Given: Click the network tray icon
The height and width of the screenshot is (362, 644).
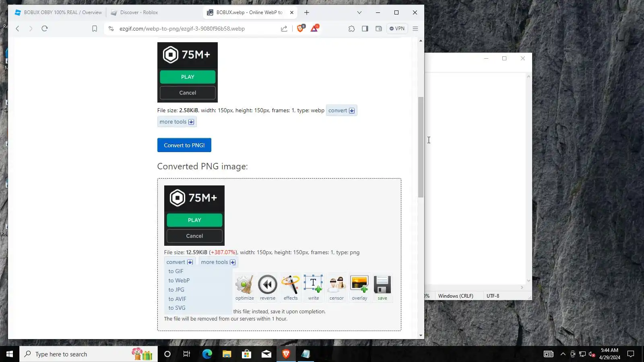Looking at the screenshot, I should 582,354.
